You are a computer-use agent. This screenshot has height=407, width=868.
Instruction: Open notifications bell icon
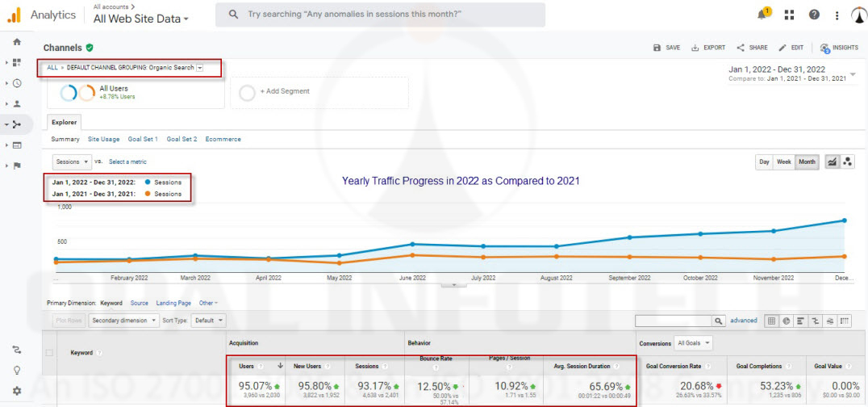(x=763, y=15)
